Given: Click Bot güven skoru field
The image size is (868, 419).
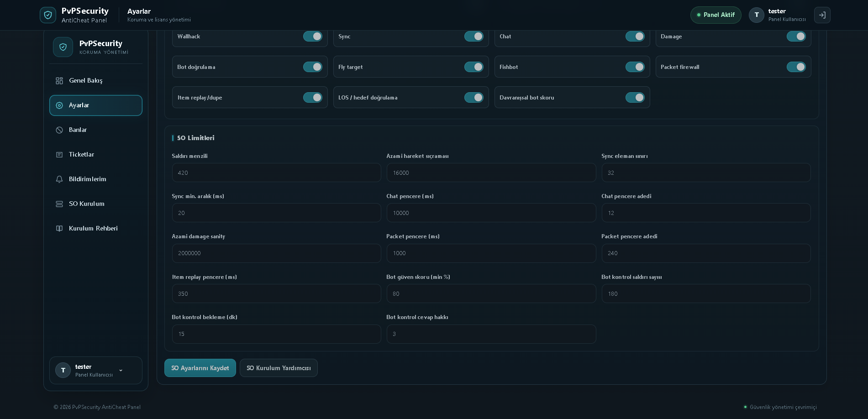Looking at the screenshot, I should point(491,294).
